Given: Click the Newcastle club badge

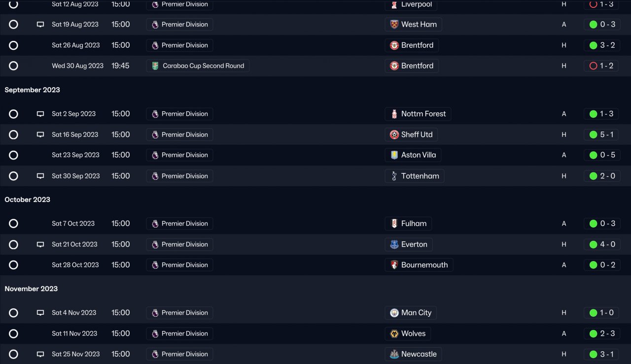Looking at the screenshot, I should 394,354.
